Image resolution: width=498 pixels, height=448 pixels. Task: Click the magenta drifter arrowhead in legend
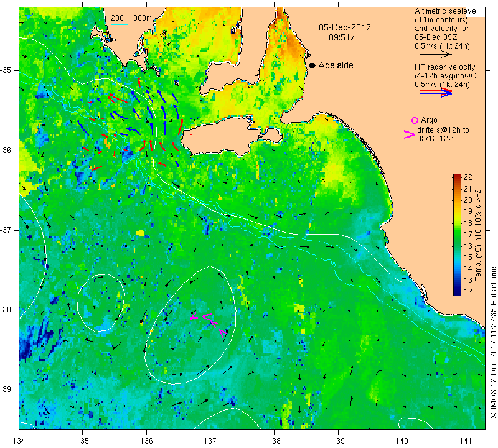[x=410, y=134]
